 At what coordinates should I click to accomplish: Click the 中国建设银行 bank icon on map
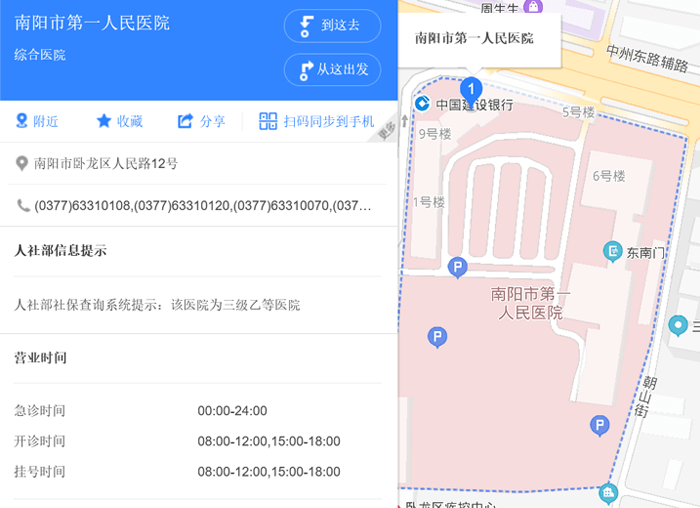[422, 104]
